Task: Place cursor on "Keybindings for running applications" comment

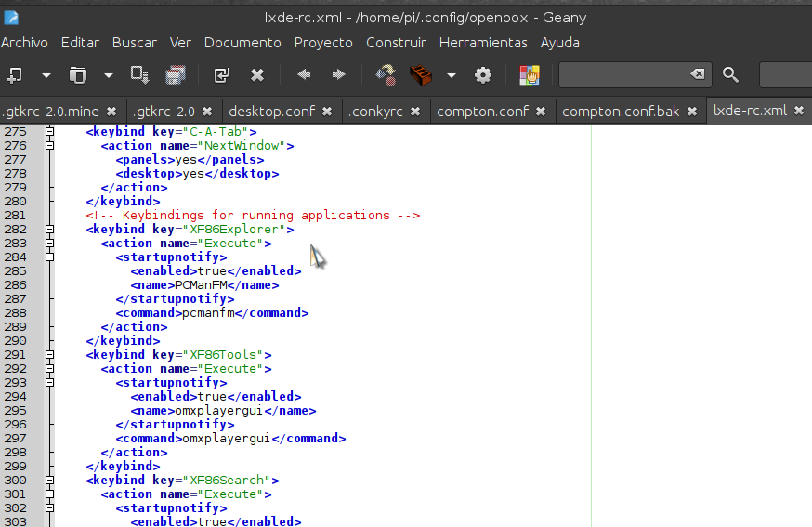Action: point(255,215)
